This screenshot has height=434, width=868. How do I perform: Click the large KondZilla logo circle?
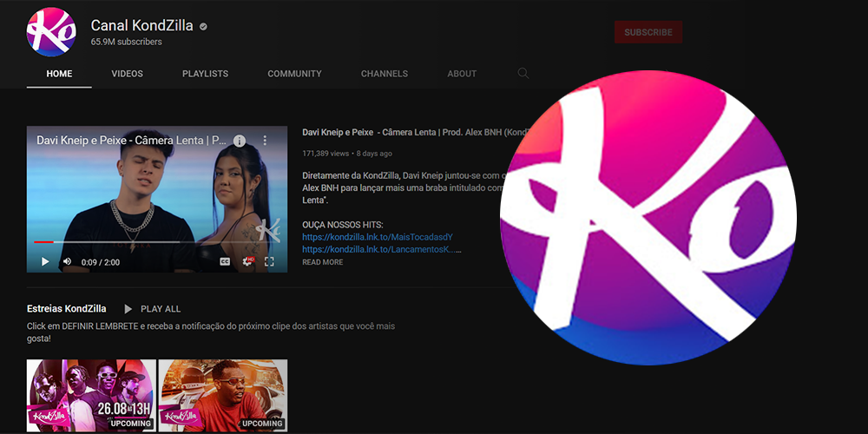[648, 218]
